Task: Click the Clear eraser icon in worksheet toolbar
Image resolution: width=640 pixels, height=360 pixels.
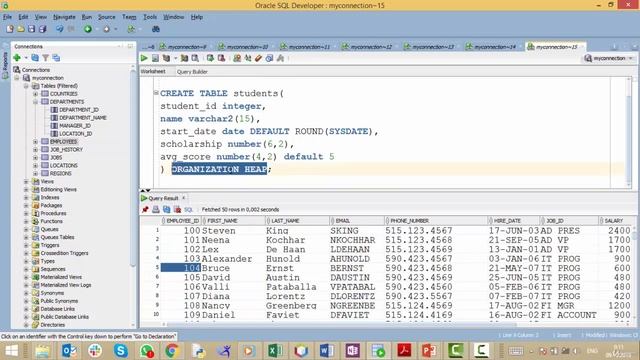Action: click(x=258, y=58)
